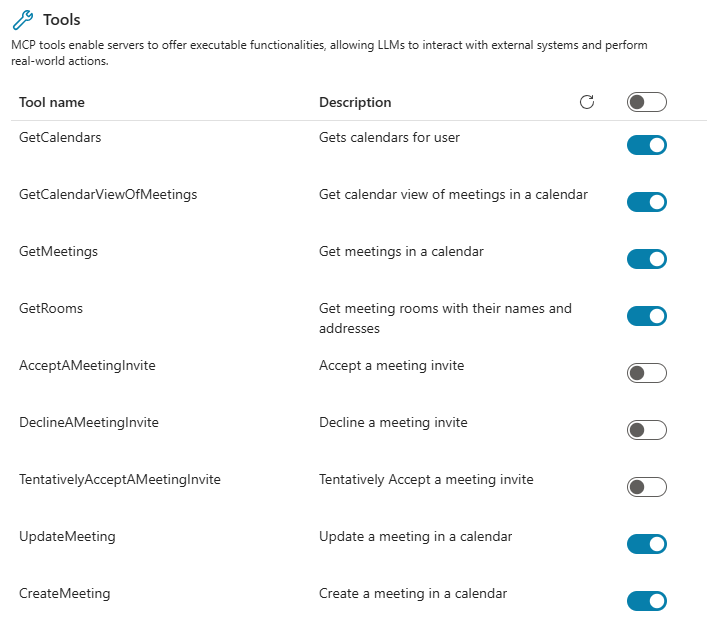Image resolution: width=707 pixels, height=635 pixels.
Task: Turn off the CreateMeeting toggle
Action: [x=646, y=601]
